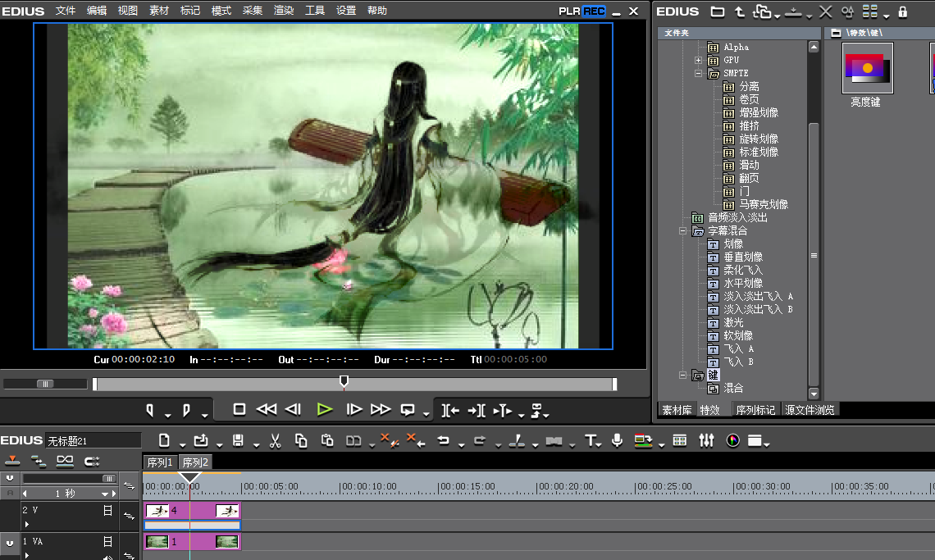This screenshot has height=560, width=935.
Task: Switch to the 序列1 timeline tab
Action: (160, 462)
